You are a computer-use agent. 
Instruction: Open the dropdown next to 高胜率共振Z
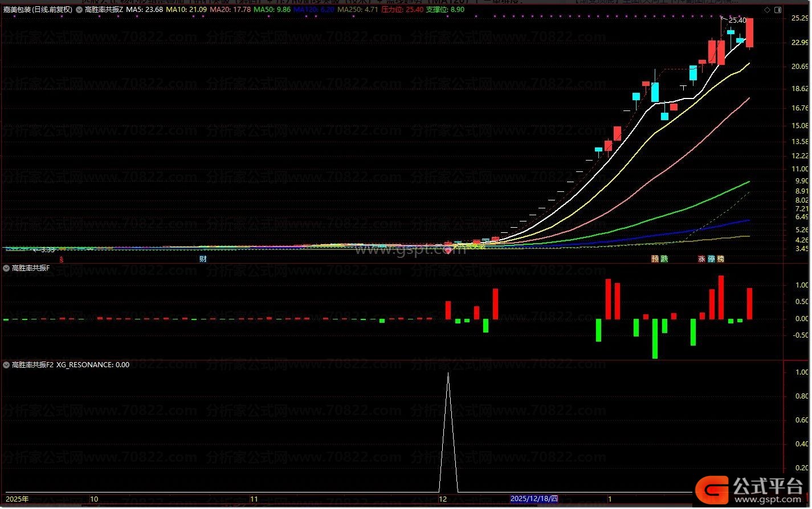[x=80, y=10]
